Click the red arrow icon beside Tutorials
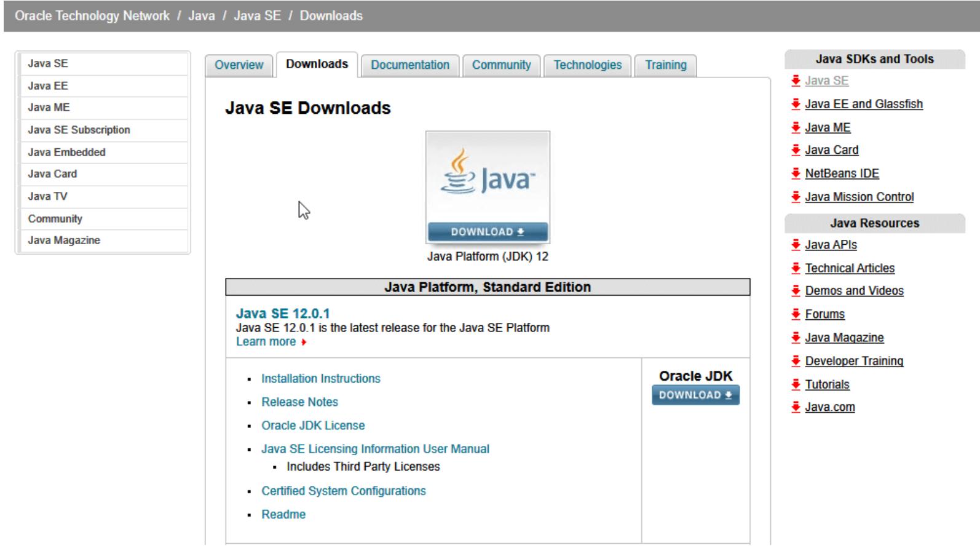Screen dimensions: 980x548 tap(796, 384)
